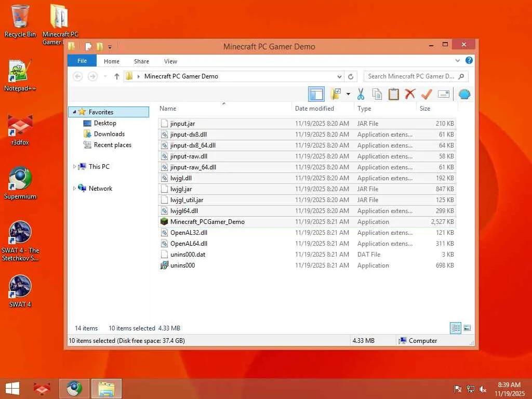Switch to Details view button
Image resolution: width=532 pixels, height=399 pixels.
(x=455, y=328)
